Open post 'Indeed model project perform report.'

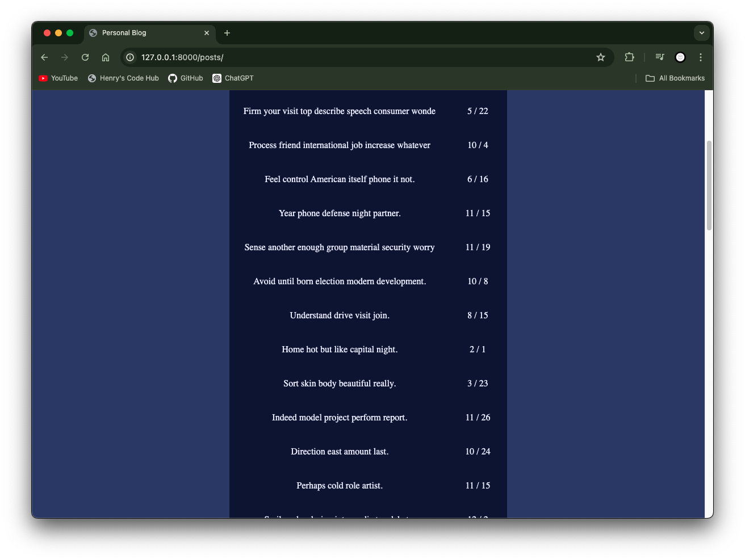pos(340,418)
